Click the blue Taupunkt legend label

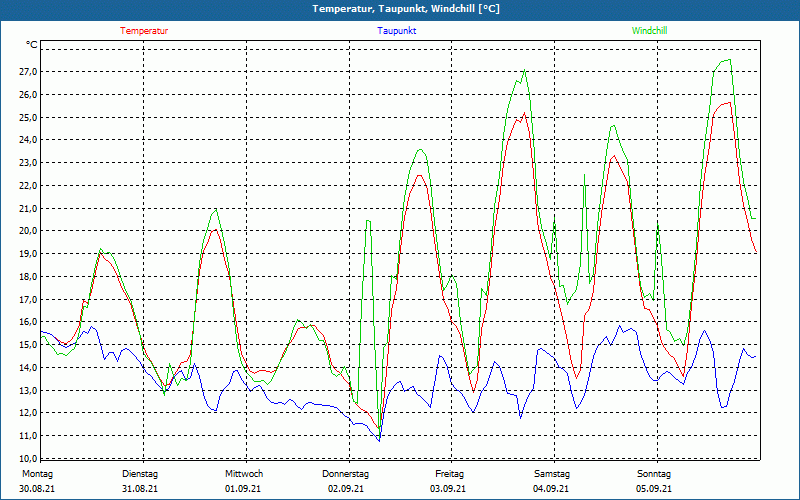tap(396, 31)
